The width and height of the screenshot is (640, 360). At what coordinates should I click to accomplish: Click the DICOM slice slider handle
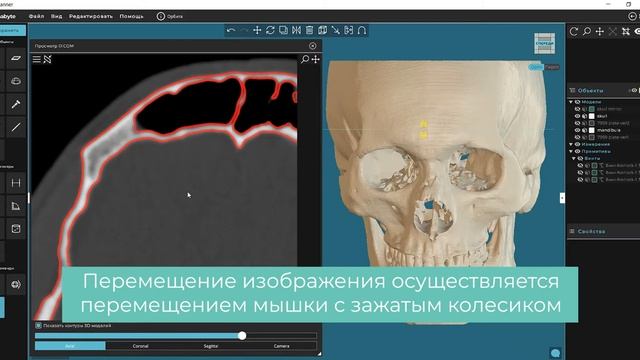(x=242, y=336)
